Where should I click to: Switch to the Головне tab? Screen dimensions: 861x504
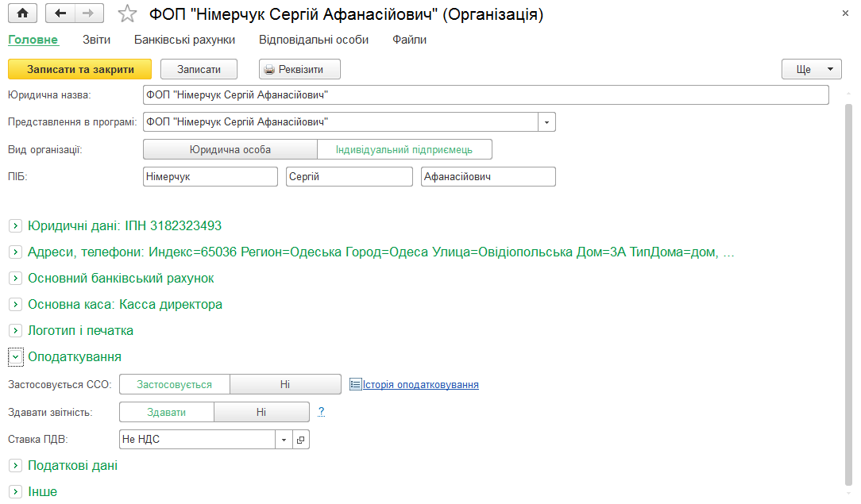tap(33, 40)
